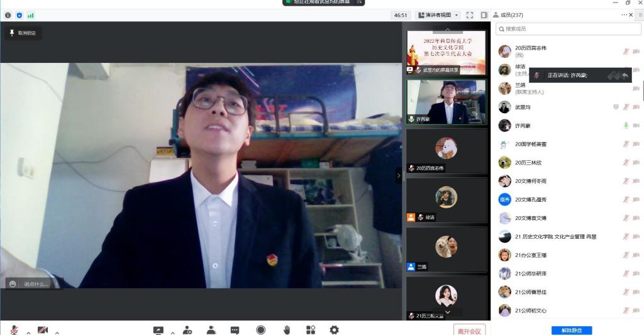This screenshot has width=644, height=335.
Task: Unmute your microphone in the bottom toolbar
Action: pos(14,330)
